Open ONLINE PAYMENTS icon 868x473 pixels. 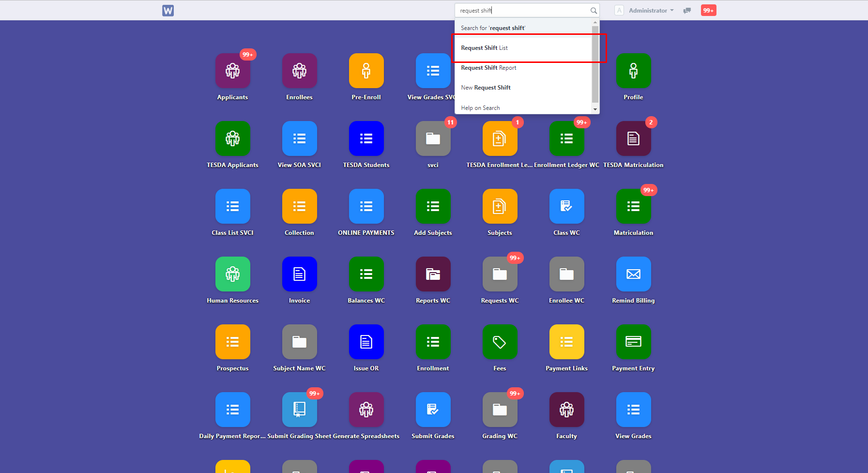(366, 206)
